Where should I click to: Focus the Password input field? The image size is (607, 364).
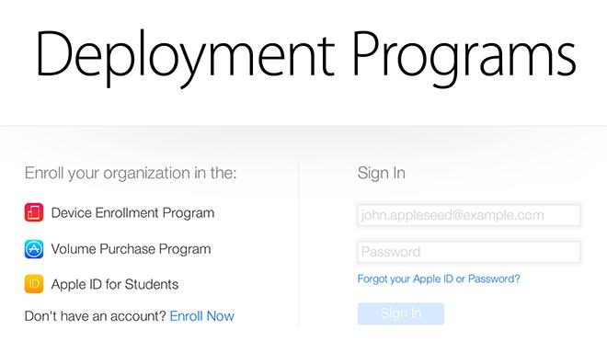(469, 252)
